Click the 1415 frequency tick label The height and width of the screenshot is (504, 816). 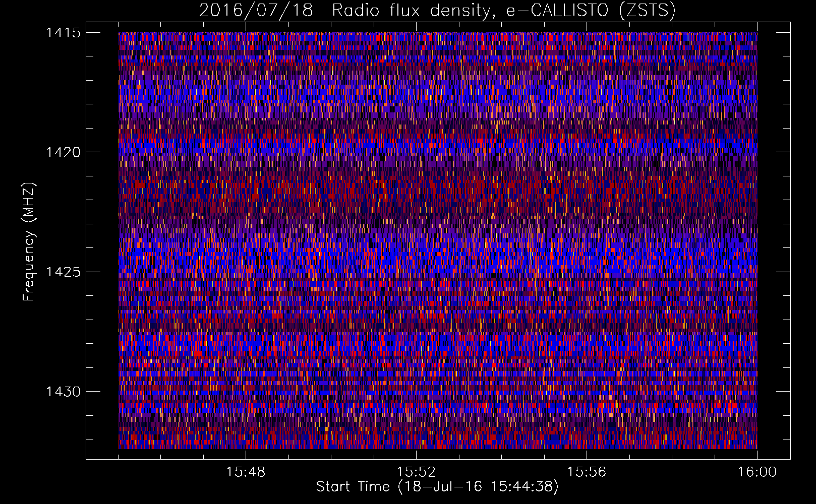[x=64, y=33]
